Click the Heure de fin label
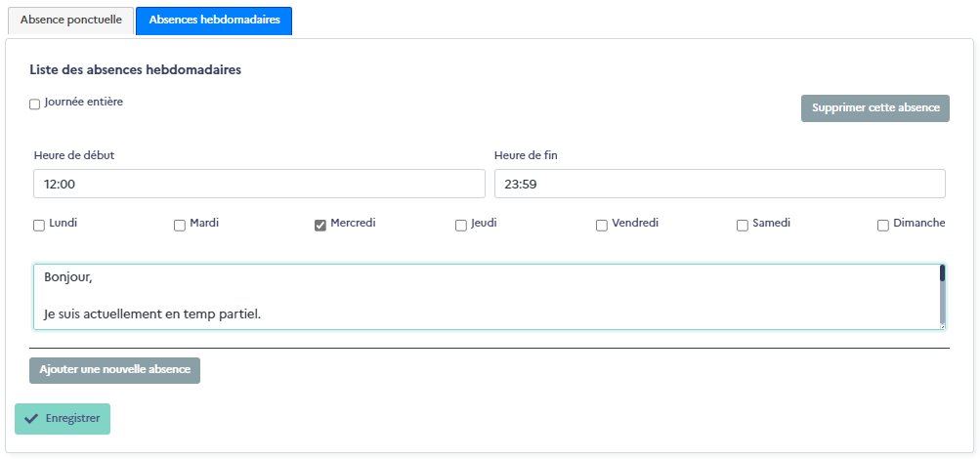980x459 pixels. coord(526,155)
